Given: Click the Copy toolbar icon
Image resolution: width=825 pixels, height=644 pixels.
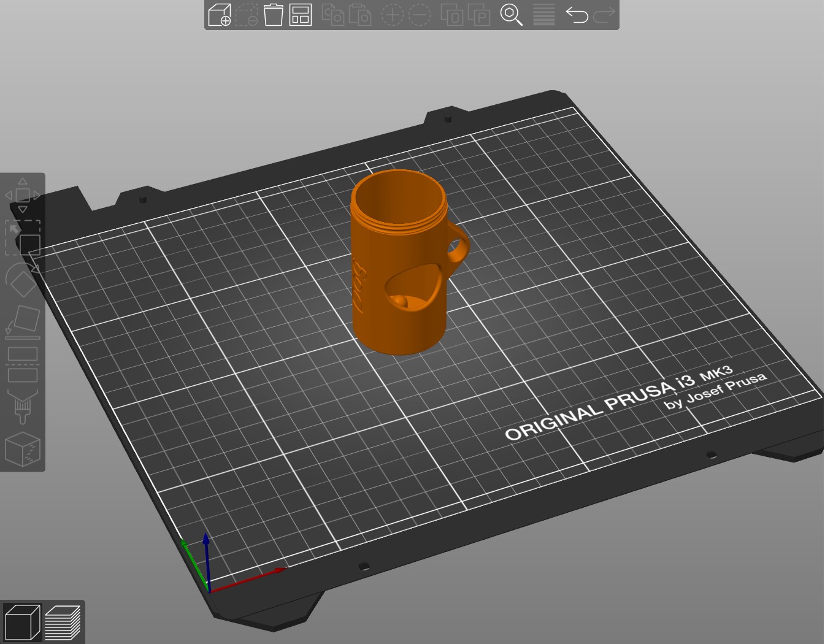Looking at the screenshot, I should 333,15.
